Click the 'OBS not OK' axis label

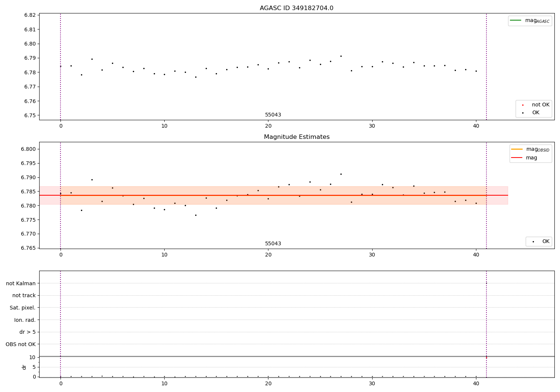[x=21, y=344]
